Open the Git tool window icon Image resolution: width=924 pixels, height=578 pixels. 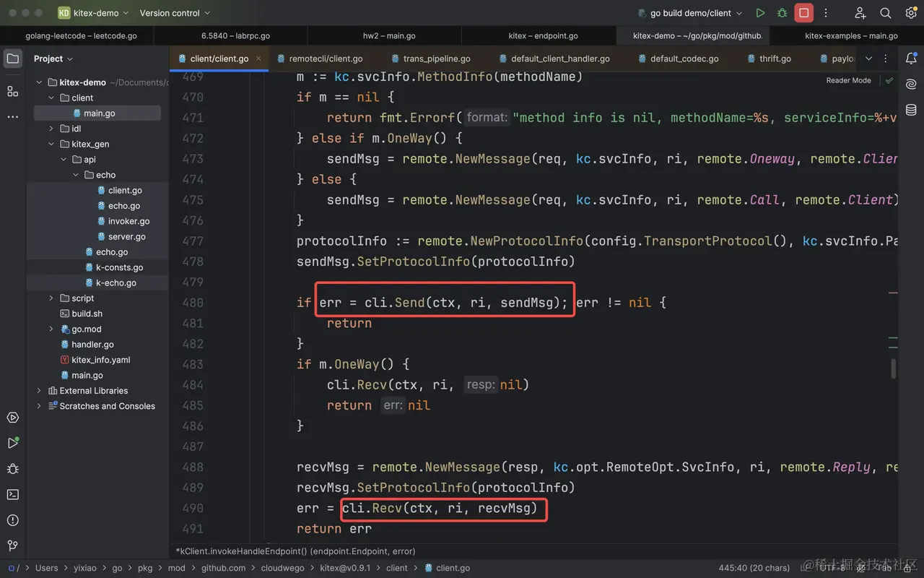click(12, 545)
